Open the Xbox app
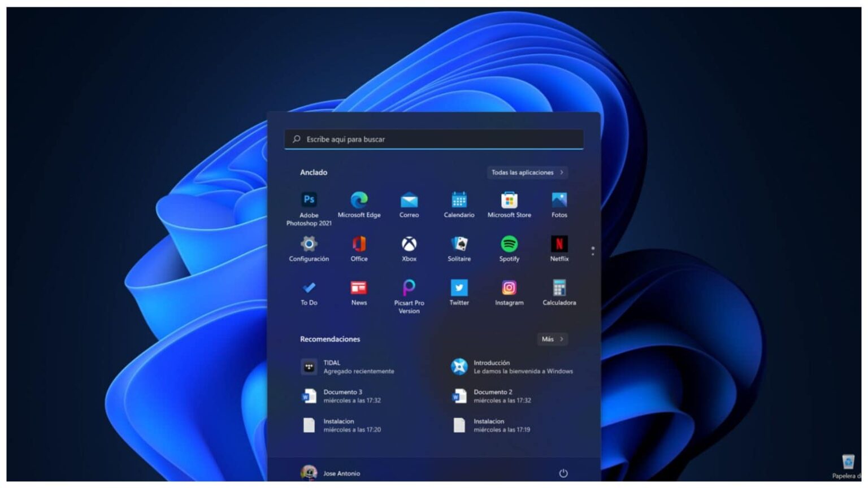This screenshot has width=868, height=488. click(x=409, y=249)
